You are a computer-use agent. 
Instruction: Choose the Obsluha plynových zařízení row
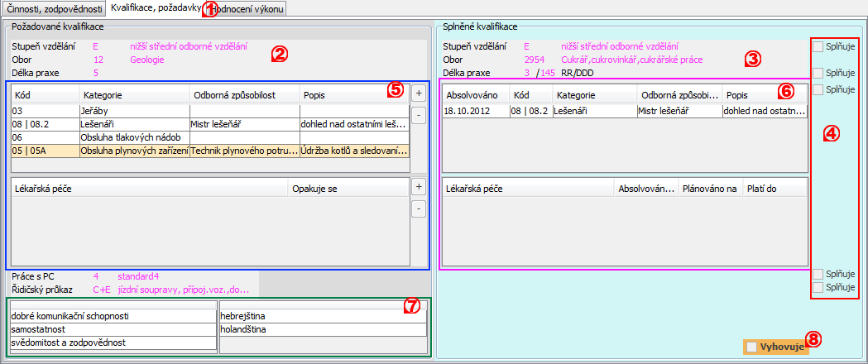pos(132,151)
